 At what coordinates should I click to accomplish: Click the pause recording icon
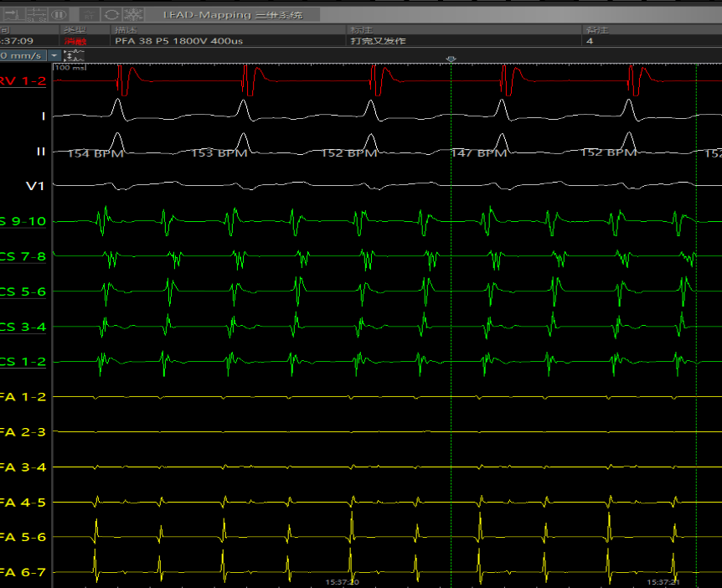click(x=59, y=14)
